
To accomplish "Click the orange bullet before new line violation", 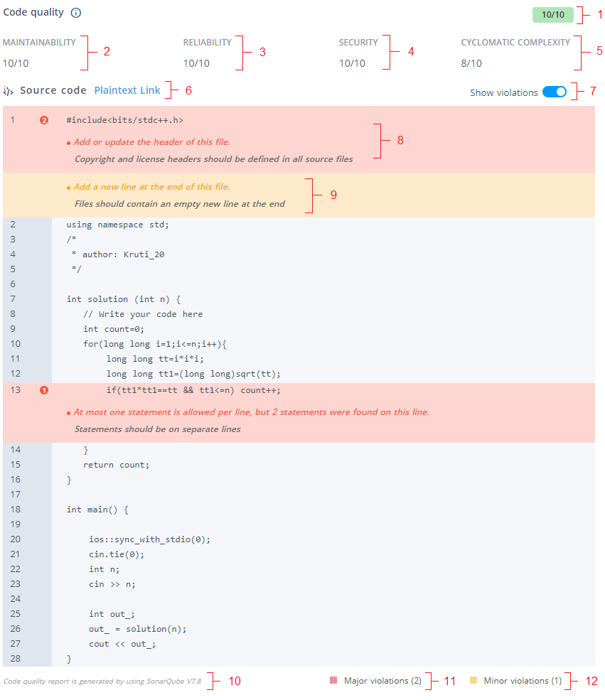I will coord(68,188).
